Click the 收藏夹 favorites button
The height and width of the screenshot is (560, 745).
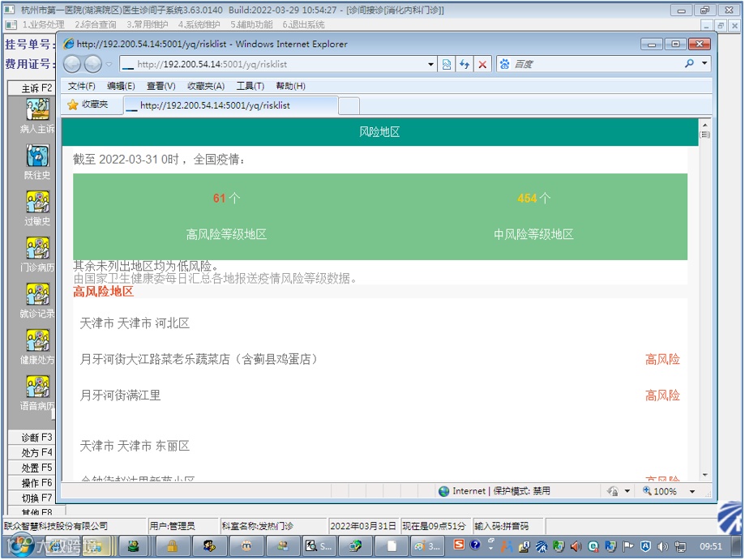(88, 105)
